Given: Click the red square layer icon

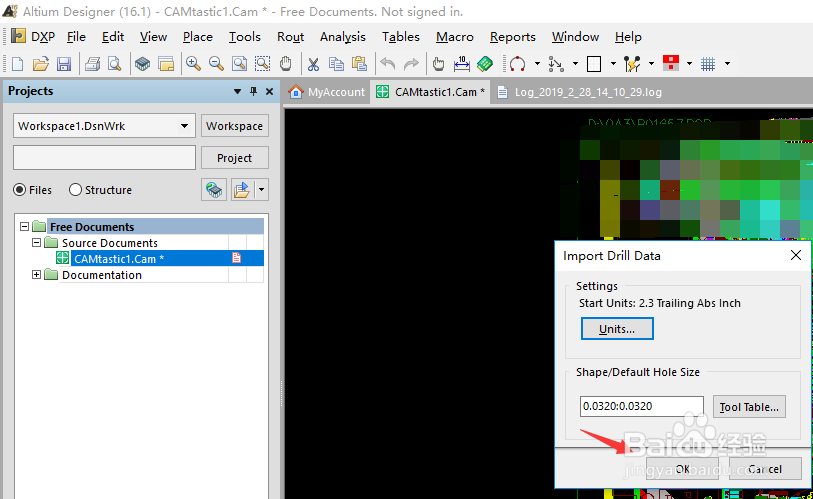Looking at the screenshot, I should [670, 64].
